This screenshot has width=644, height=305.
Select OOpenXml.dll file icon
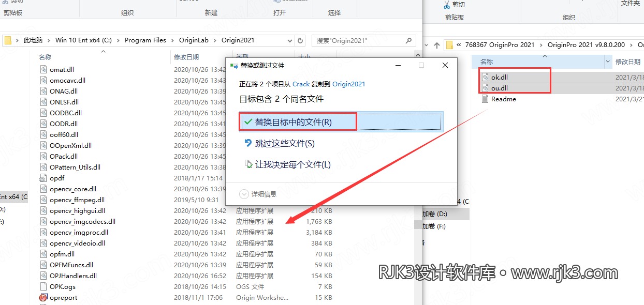click(x=43, y=145)
